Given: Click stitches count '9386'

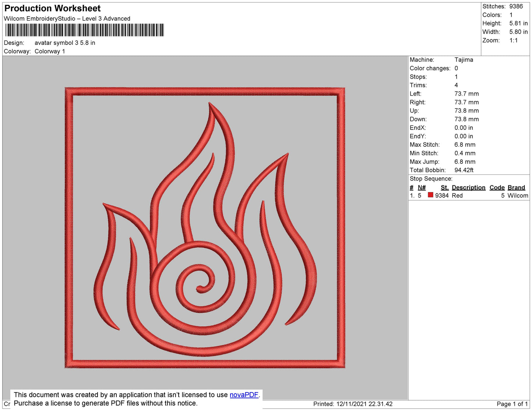Looking at the screenshot, I should 516,7.
